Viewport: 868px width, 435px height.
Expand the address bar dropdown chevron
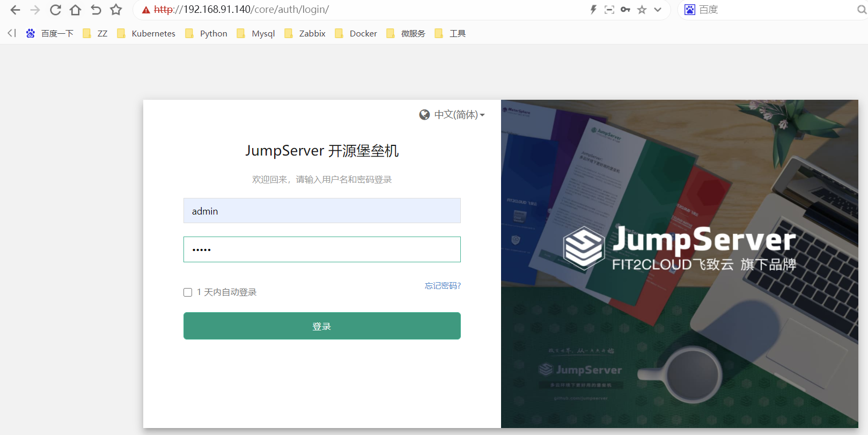point(658,10)
